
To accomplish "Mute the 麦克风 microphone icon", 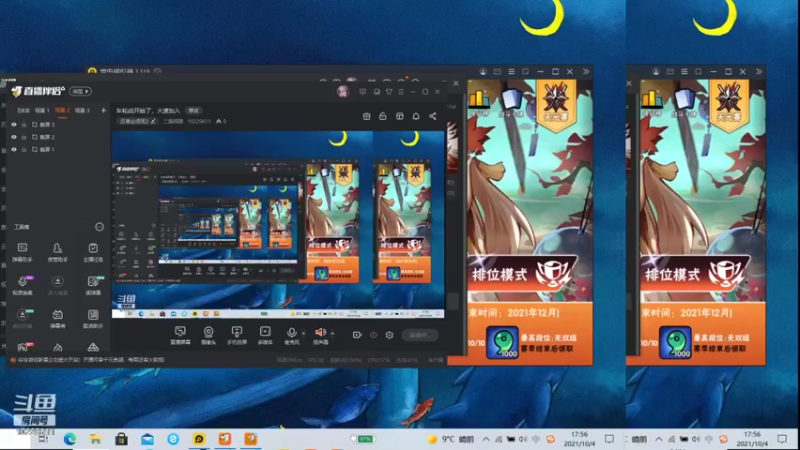I will 291,334.
